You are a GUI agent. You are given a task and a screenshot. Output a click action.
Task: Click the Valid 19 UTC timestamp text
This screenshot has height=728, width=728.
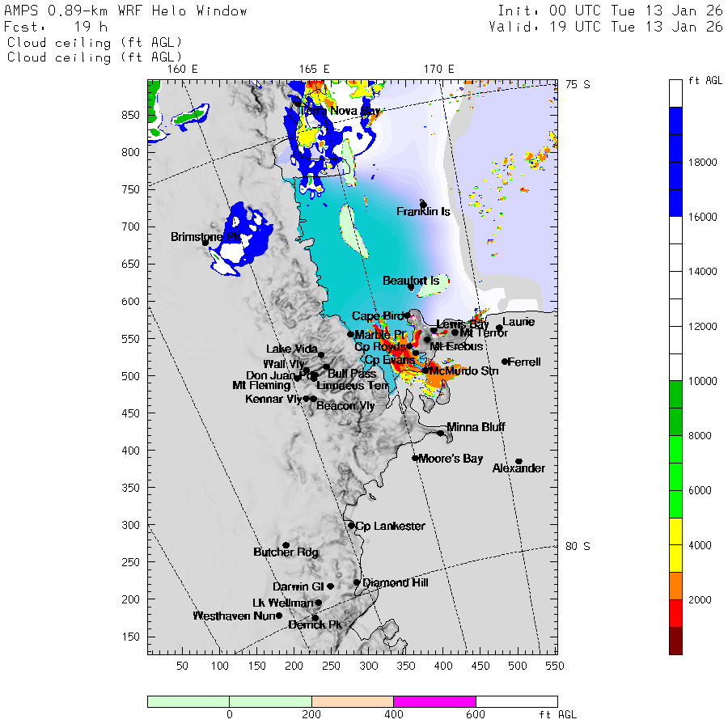pyautogui.click(x=606, y=27)
